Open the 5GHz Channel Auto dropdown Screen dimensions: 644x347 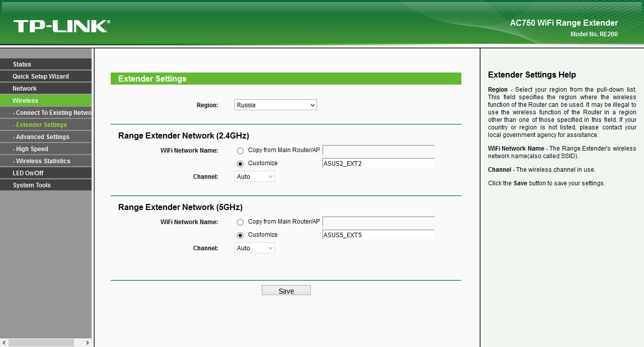point(255,248)
